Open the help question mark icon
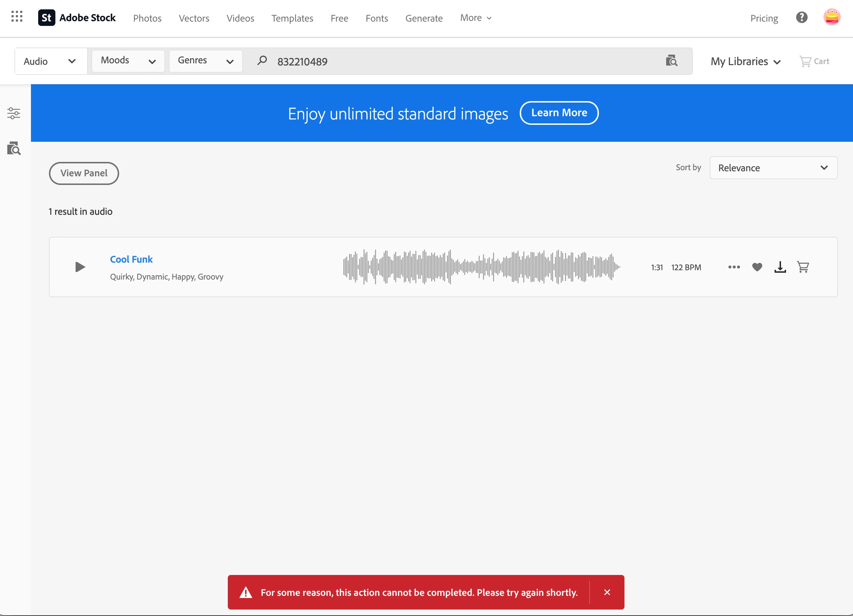Viewport: 853px width, 616px height. [x=802, y=17]
